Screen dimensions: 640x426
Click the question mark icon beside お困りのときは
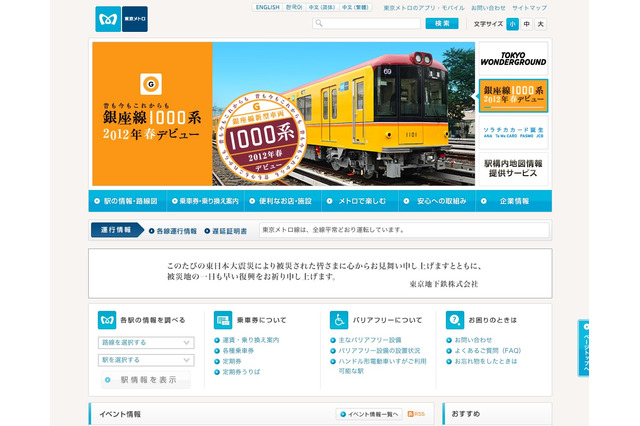[x=455, y=320]
